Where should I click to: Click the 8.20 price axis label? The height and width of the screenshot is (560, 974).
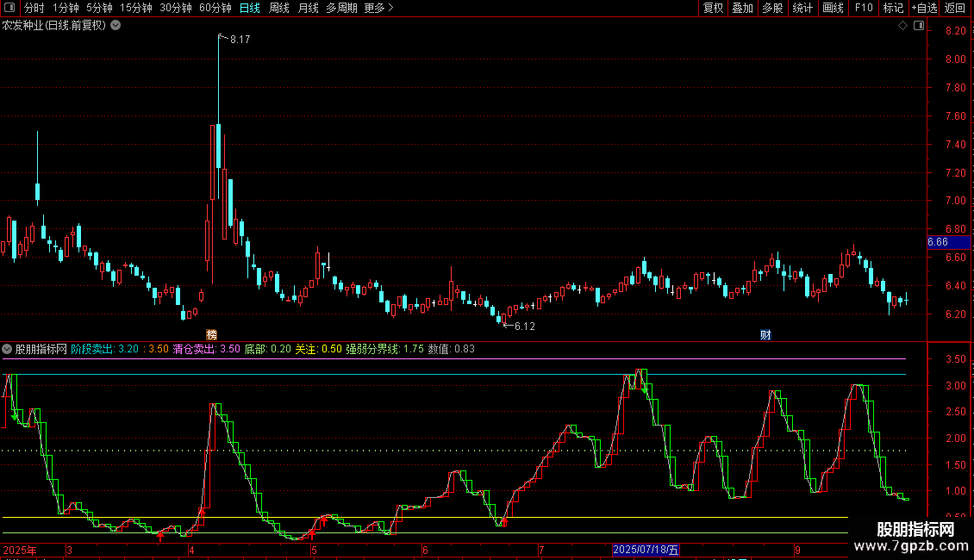coord(955,31)
